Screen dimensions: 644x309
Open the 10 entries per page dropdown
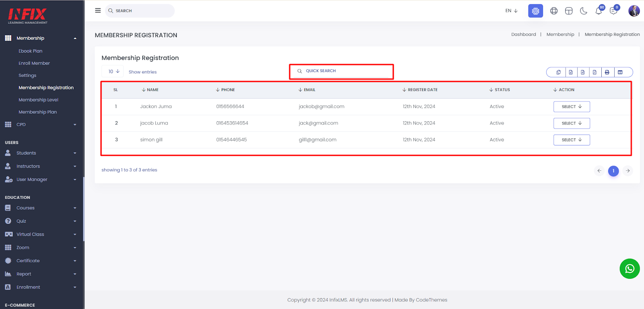click(114, 71)
